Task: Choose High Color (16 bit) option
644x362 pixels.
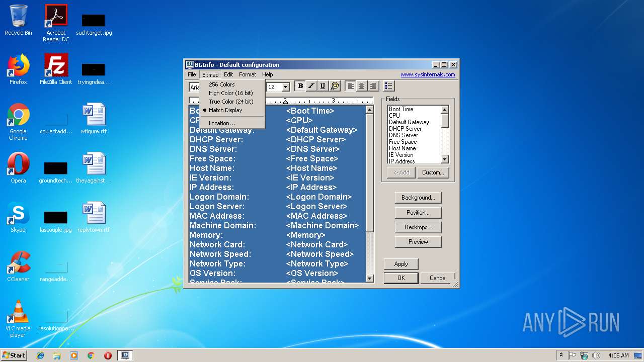Action: coord(232,93)
